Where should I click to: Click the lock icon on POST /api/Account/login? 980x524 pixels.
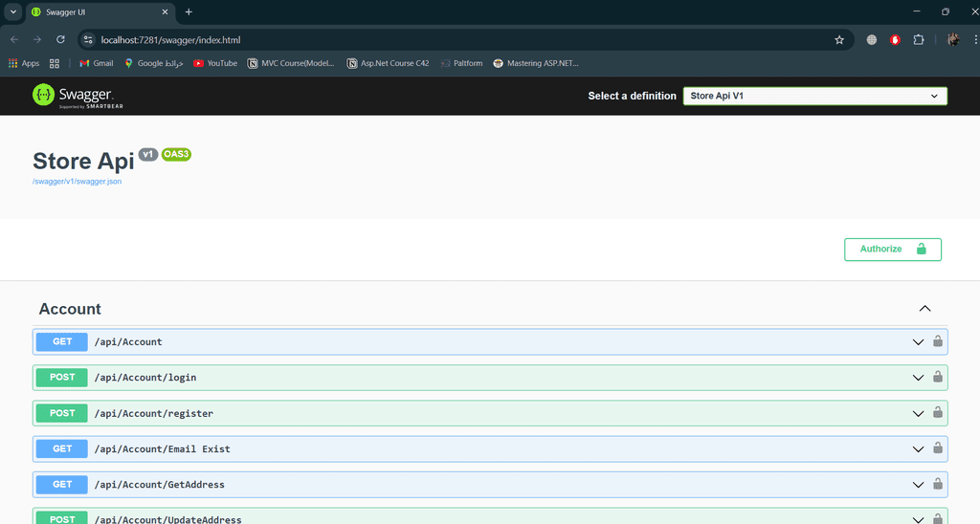pos(938,377)
